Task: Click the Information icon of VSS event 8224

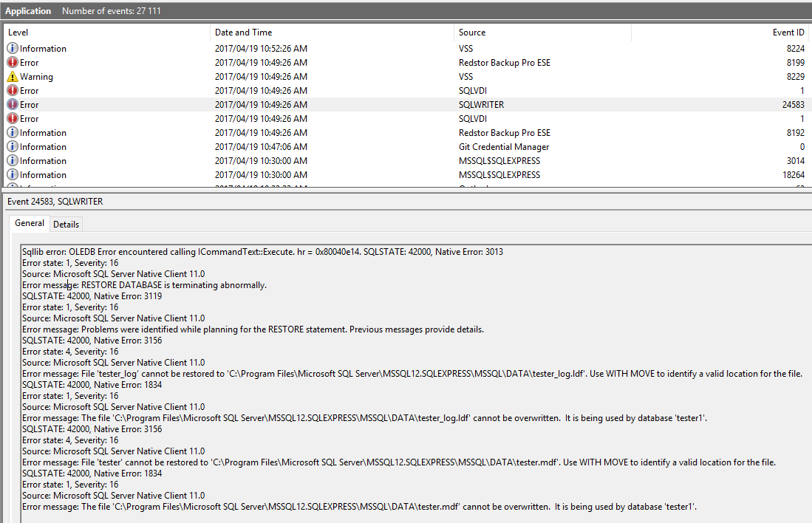Action: pos(13,48)
